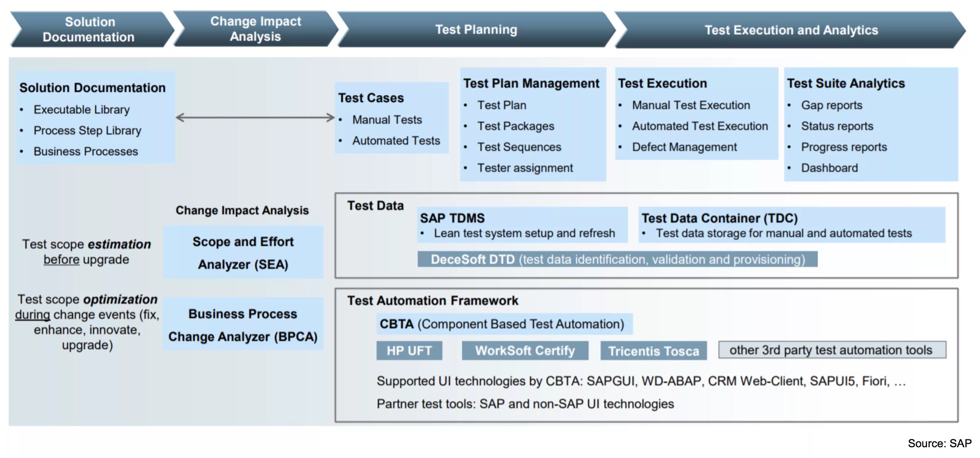Select other 3rd party test automation tools
980x458 pixels.
pos(832,350)
